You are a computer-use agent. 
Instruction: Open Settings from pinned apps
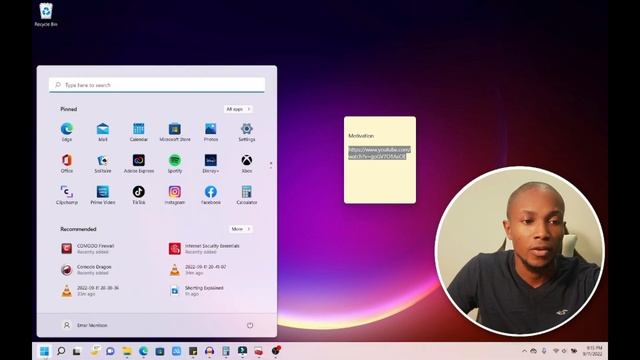[247, 132]
